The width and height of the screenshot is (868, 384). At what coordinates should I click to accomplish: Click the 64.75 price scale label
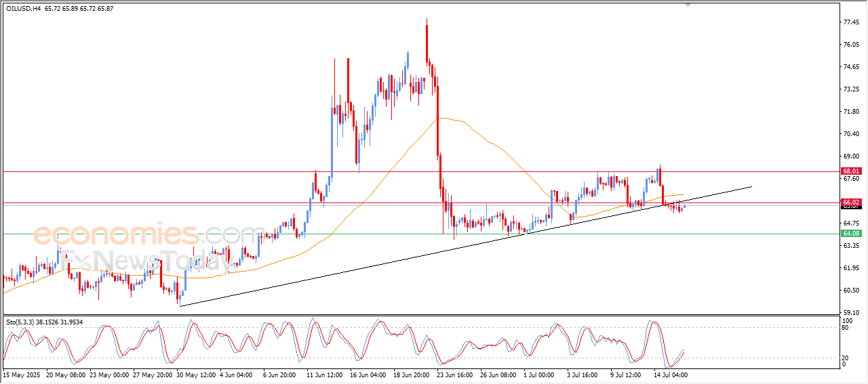(852, 223)
